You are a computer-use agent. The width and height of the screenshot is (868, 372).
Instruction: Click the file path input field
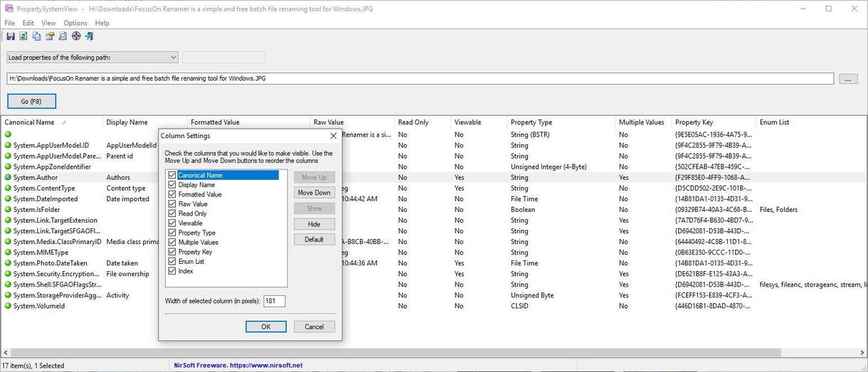pos(420,78)
